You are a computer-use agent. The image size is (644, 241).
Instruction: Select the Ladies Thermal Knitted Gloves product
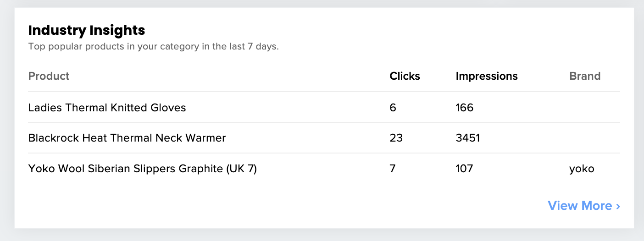coord(107,108)
